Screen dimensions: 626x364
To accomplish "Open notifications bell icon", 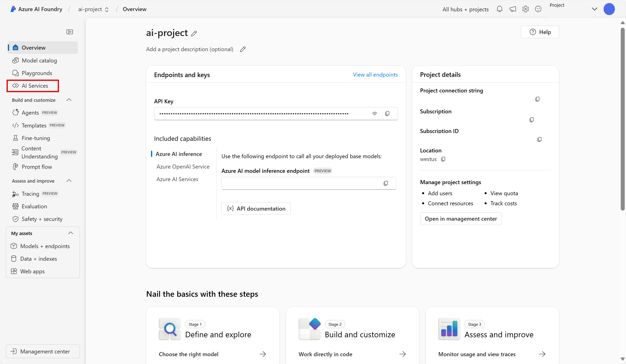I will (x=499, y=9).
